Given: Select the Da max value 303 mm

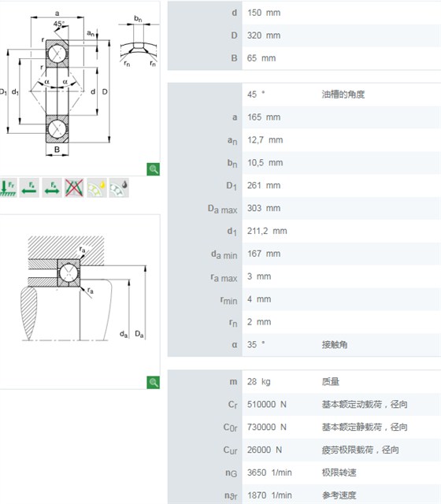Looking at the screenshot, I should tap(264, 208).
